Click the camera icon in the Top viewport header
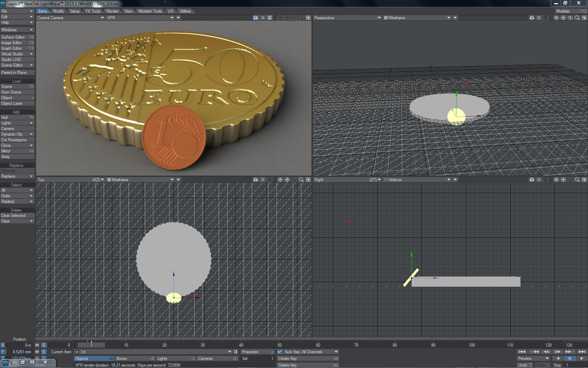Image resolution: width=588 pixels, height=368 pixels. click(x=255, y=179)
